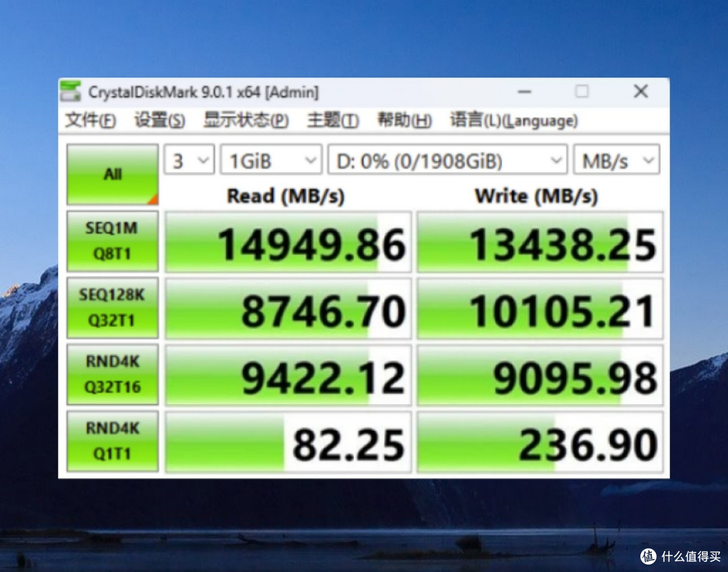This screenshot has height=572, width=728.
Task: Click the SEQ128K read result 8746.70
Action: [x=289, y=308]
